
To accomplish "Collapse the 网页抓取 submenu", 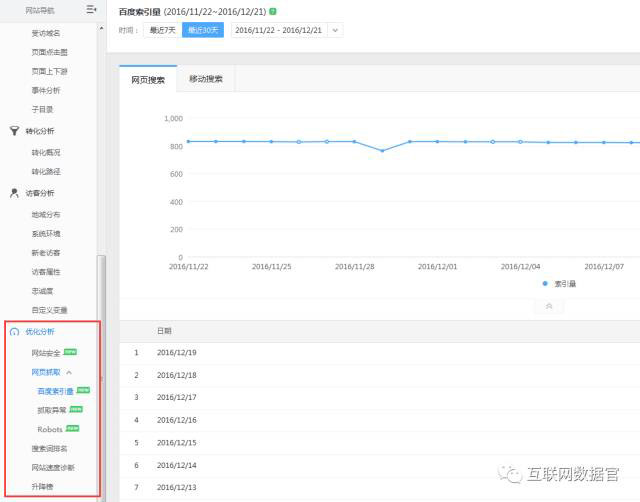I will click(x=69, y=372).
